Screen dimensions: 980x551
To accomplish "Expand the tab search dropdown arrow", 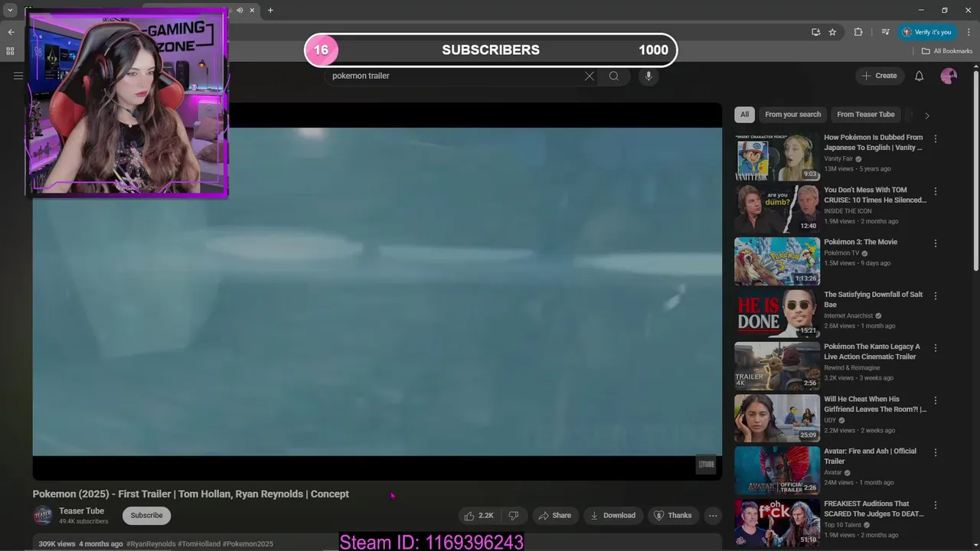I will (x=10, y=10).
